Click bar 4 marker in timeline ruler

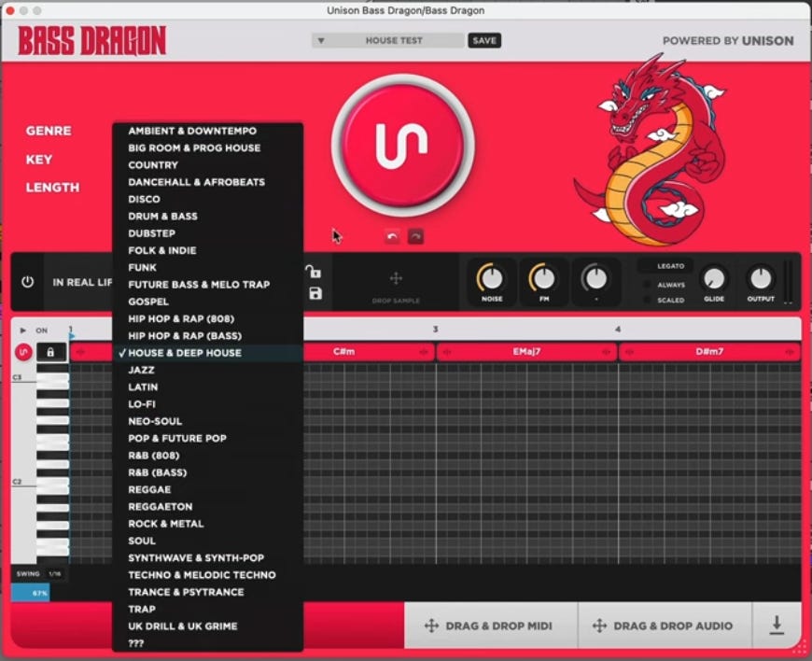click(x=617, y=329)
